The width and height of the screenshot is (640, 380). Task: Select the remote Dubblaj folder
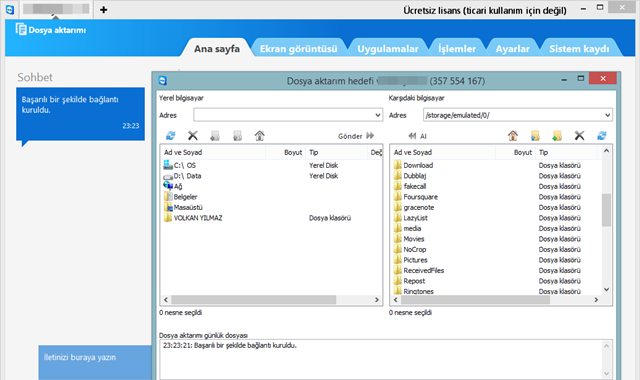pos(410,176)
